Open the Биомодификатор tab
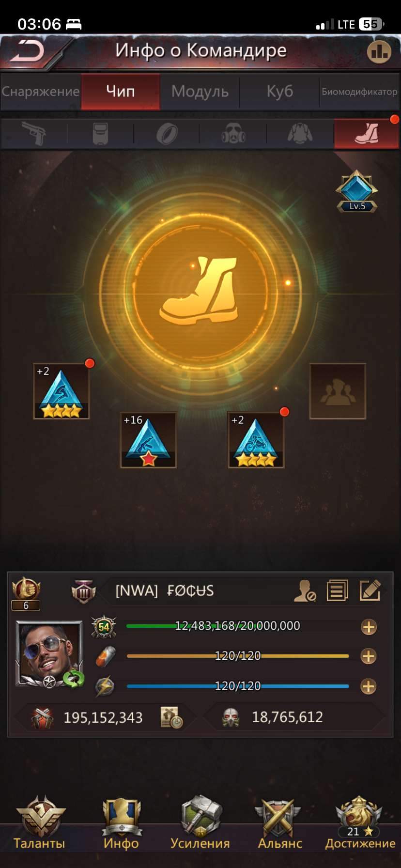The height and width of the screenshot is (868, 401). pos(359,91)
